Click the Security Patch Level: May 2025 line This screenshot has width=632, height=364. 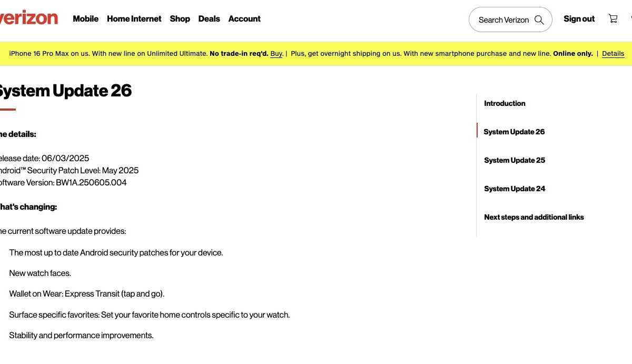[70, 170]
